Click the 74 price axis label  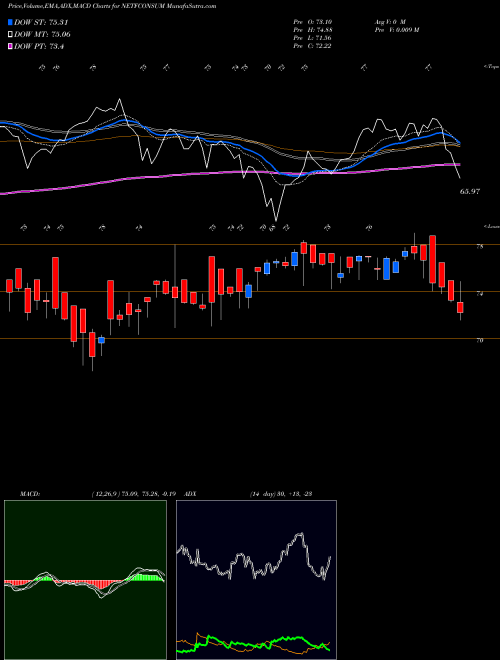[480, 294]
